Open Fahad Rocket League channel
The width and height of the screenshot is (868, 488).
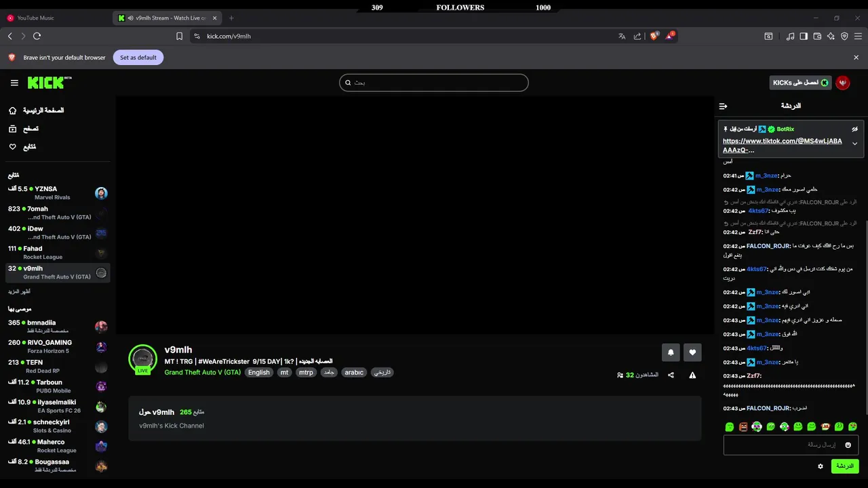coord(58,253)
